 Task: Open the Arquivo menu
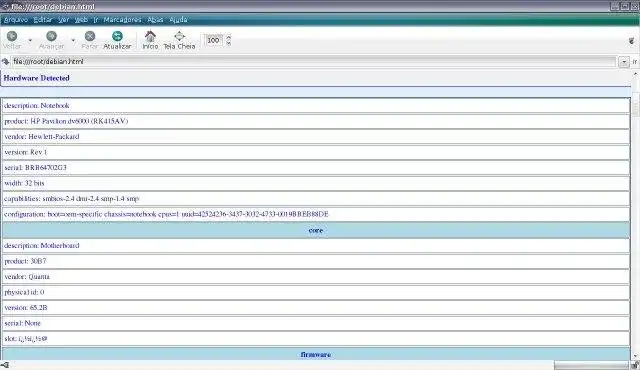tap(16, 20)
